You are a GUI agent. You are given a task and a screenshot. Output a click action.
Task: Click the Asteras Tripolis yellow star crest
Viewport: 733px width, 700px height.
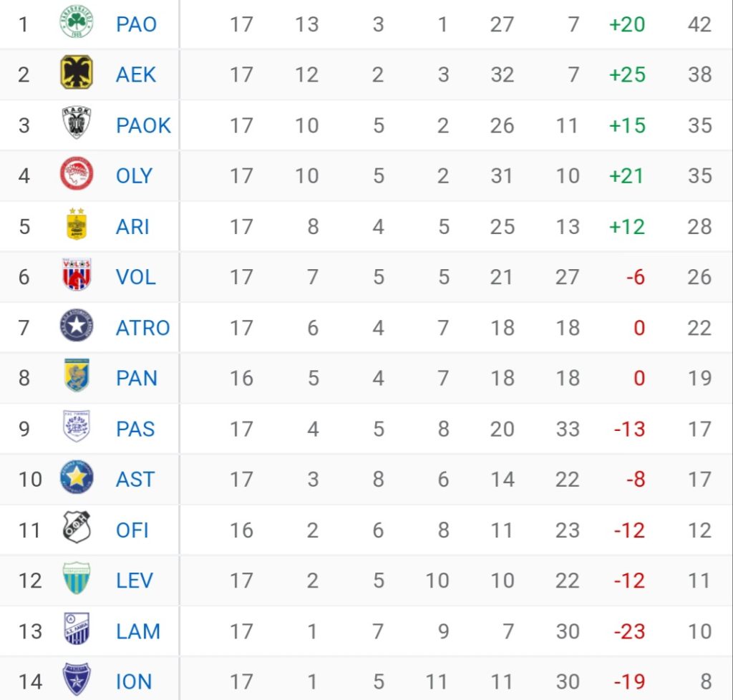tap(76, 477)
